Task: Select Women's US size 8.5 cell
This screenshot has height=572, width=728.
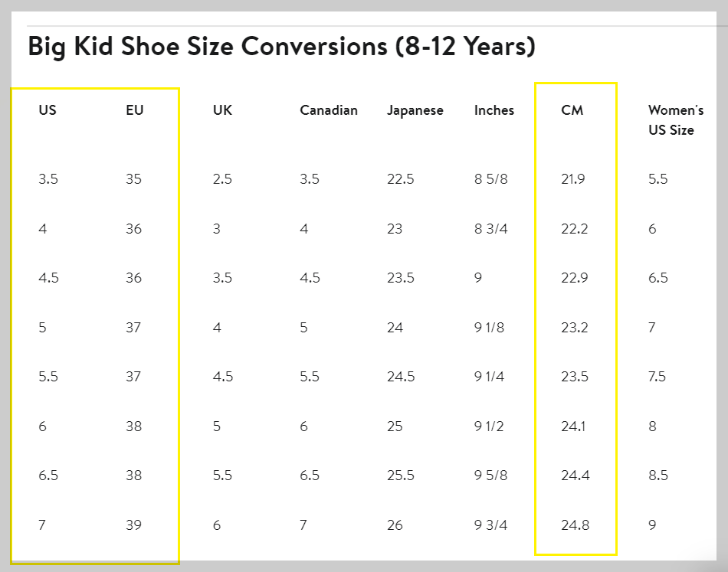Action: coord(658,476)
